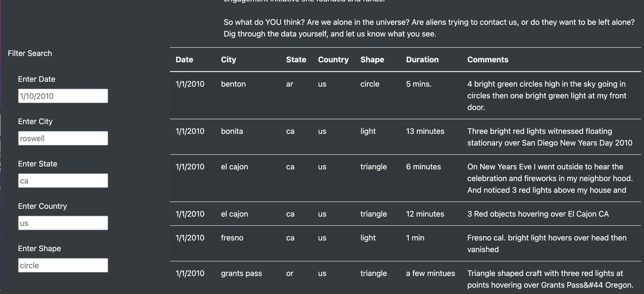Click the Enter Date input field
The width and height of the screenshot is (644, 294).
tap(63, 96)
